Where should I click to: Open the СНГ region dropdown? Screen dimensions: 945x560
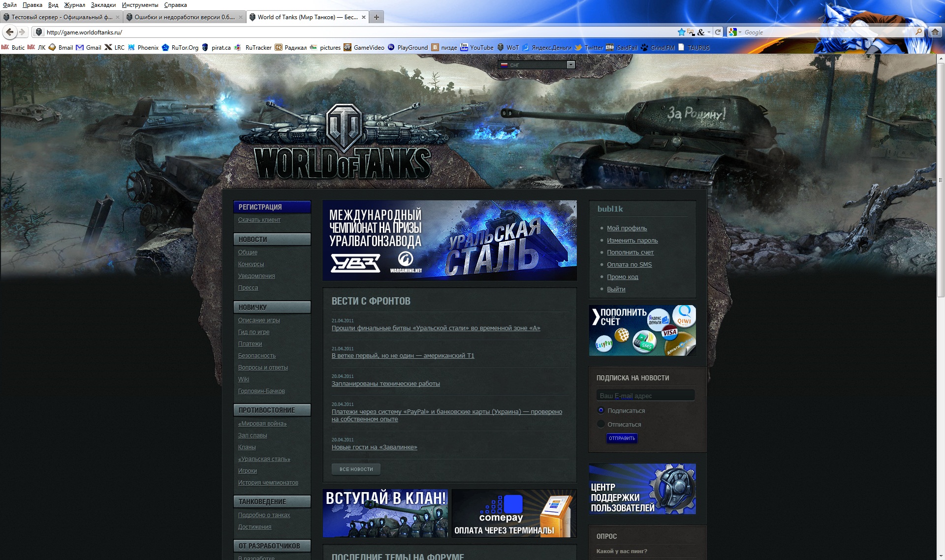[x=536, y=65]
